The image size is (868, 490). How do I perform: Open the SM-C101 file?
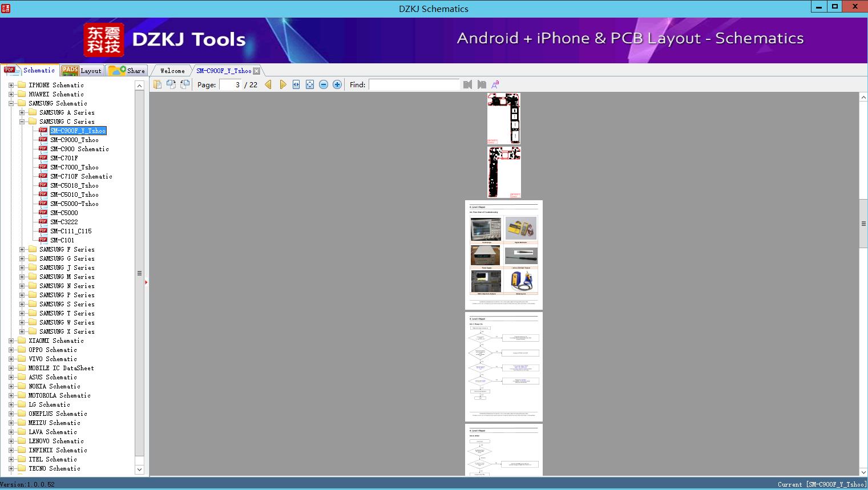tap(62, 240)
